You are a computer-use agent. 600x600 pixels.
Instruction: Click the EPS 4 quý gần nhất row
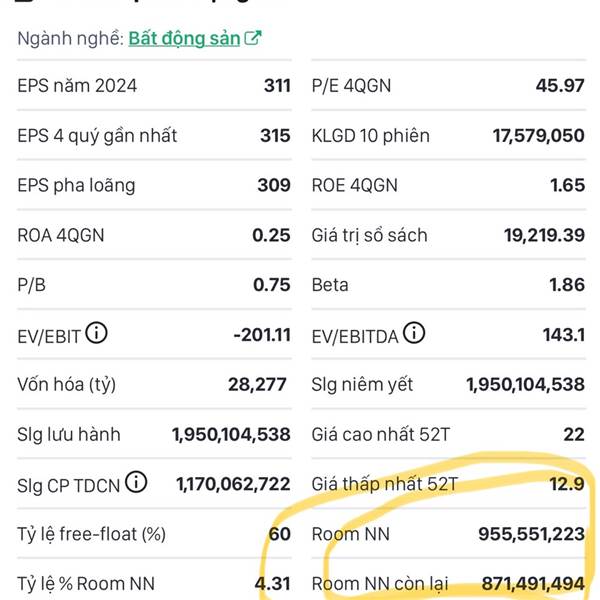(154, 135)
